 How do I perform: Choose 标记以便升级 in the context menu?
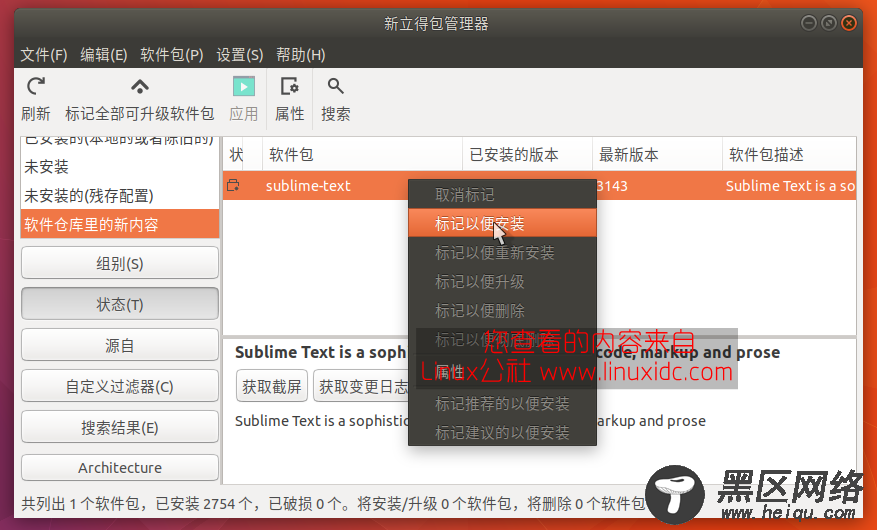502,282
